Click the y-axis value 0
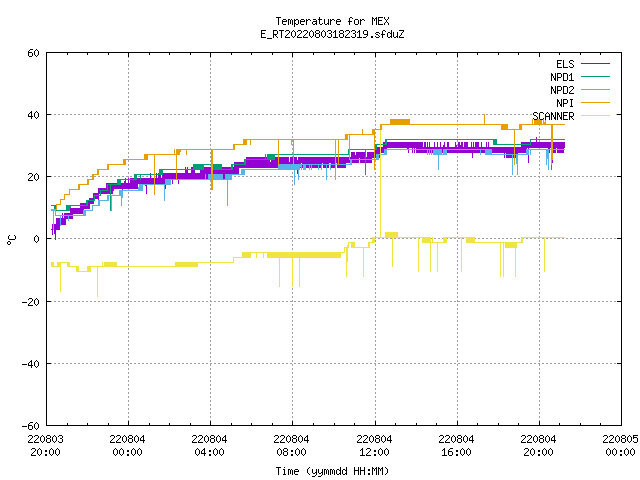Screen dimensions: 640x480 point(37,239)
